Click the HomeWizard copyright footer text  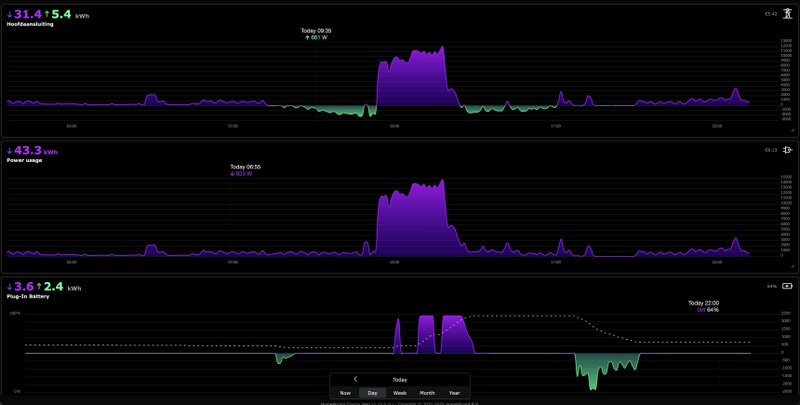[x=399, y=403]
